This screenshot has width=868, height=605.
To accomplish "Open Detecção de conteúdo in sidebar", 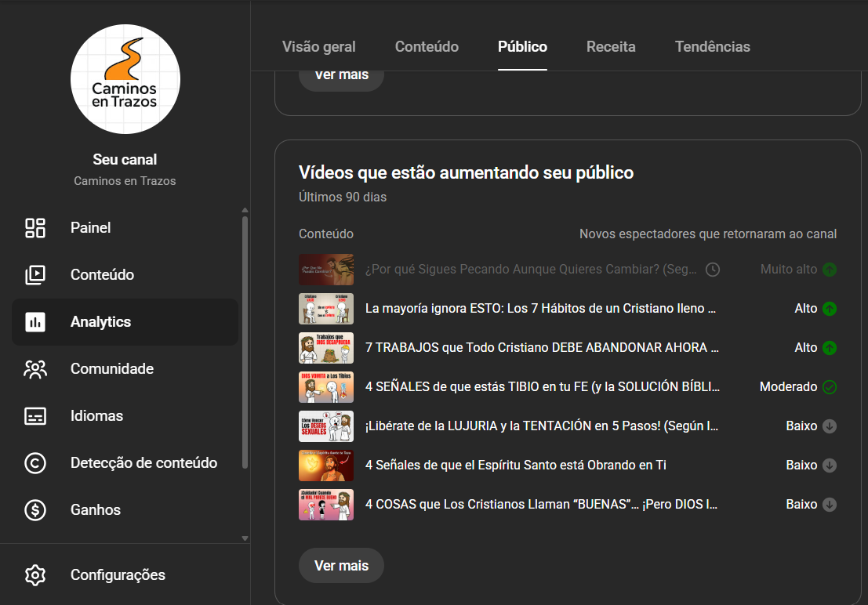I will click(x=125, y=463).
